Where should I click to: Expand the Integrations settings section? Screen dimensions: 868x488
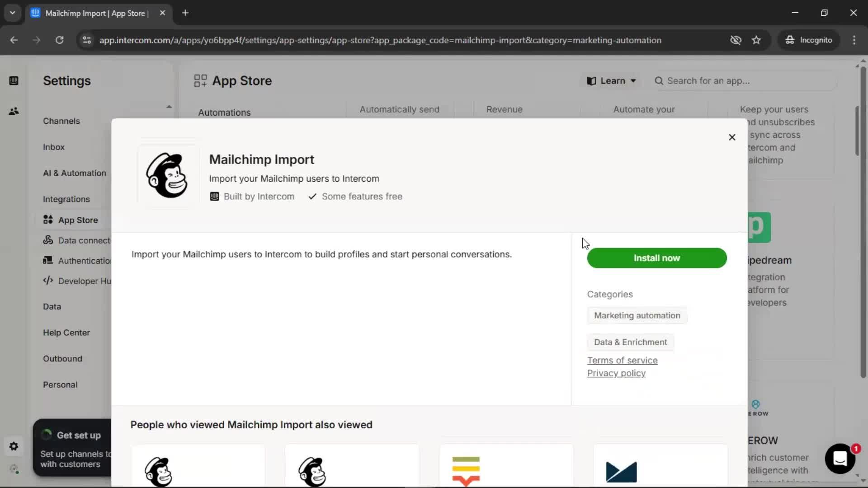(x=66, y=199)
